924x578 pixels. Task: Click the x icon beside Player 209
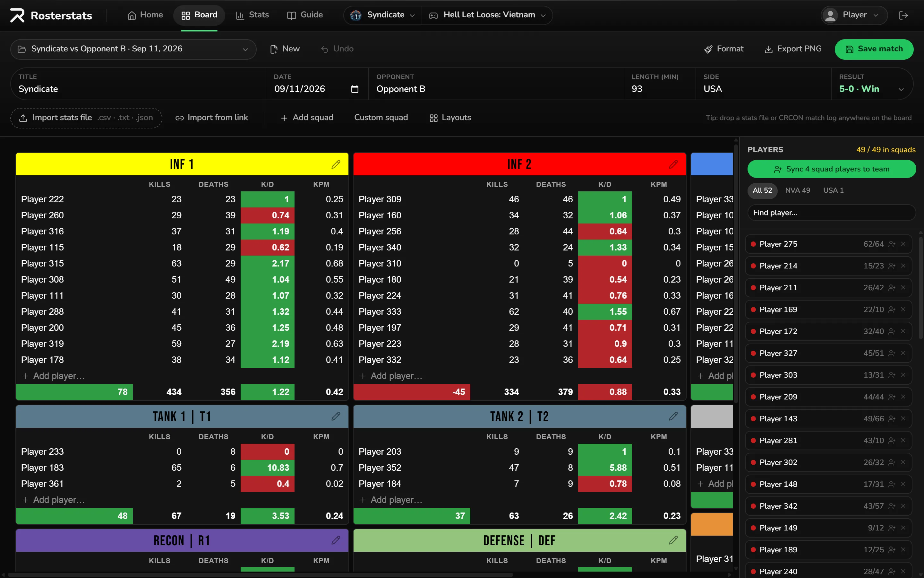(903, 397)
